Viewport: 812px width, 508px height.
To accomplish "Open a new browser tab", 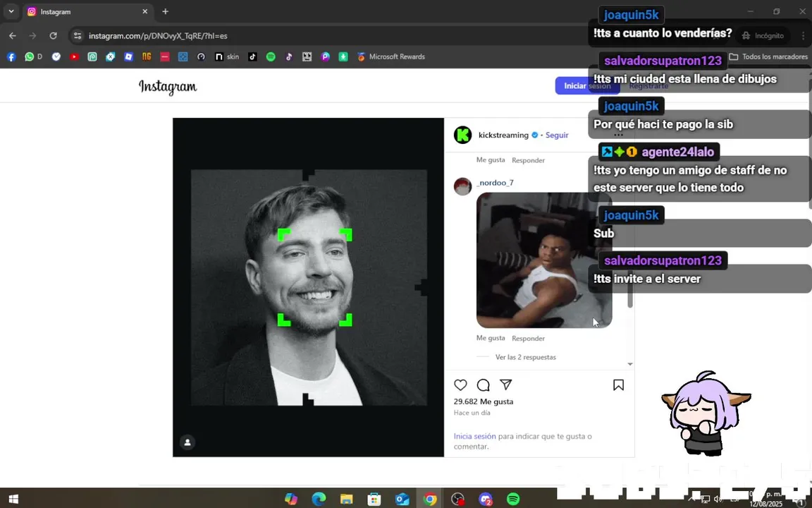I will point(165,11).
